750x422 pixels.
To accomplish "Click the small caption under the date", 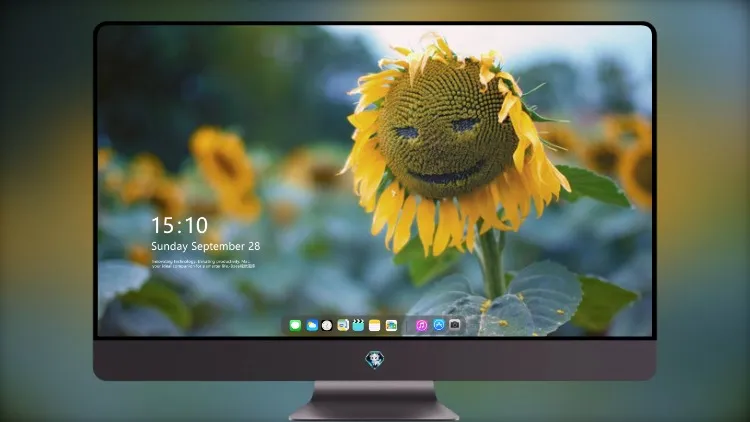I will point(203,264).
